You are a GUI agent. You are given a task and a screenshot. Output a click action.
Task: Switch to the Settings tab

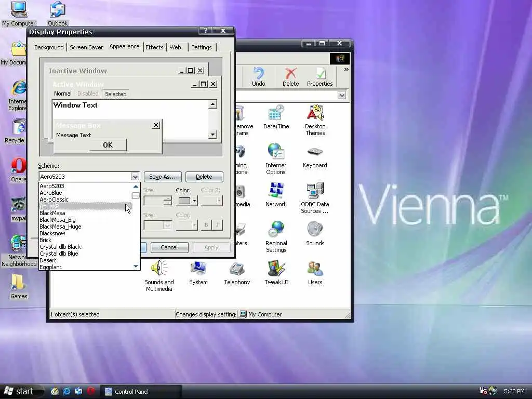201,47
